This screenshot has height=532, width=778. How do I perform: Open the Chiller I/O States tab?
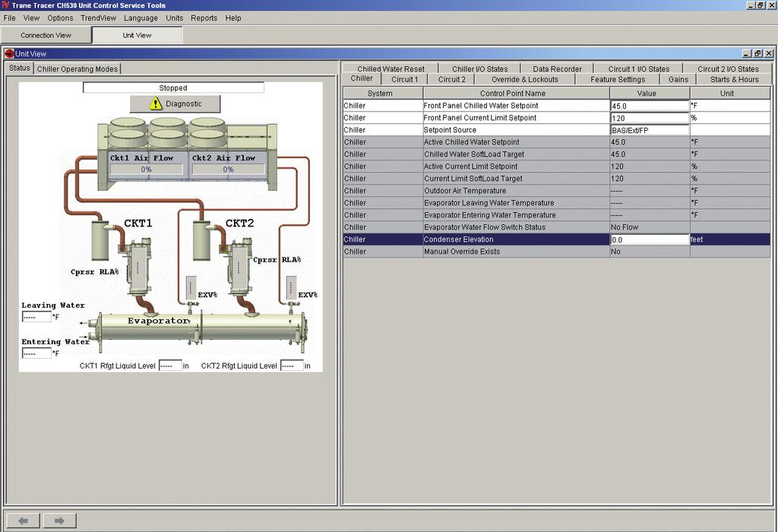coord(480,69)
